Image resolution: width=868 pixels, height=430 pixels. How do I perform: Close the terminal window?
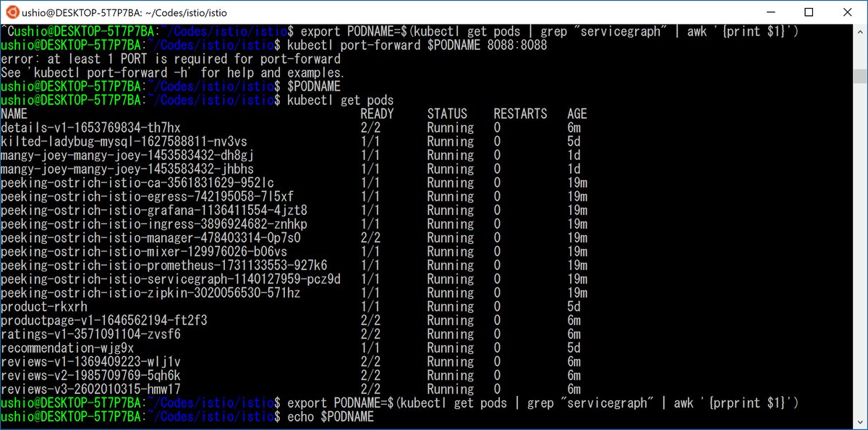[848, 12]
